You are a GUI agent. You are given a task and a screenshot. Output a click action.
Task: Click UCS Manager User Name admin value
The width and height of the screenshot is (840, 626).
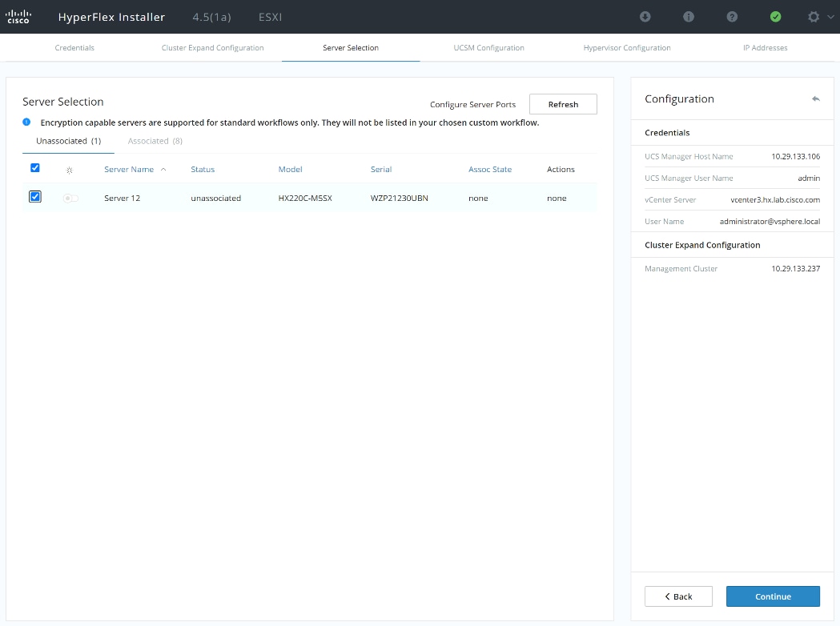click(x=809, y=178)
